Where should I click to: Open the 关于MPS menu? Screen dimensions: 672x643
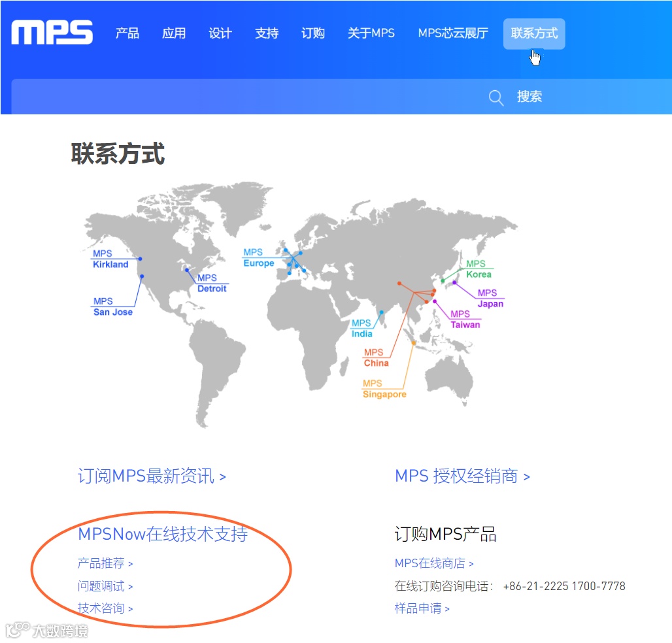coord(371,33)
